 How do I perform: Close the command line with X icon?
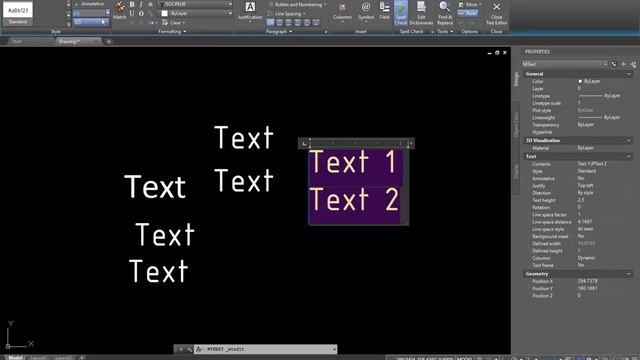click(x=180, y=349)
